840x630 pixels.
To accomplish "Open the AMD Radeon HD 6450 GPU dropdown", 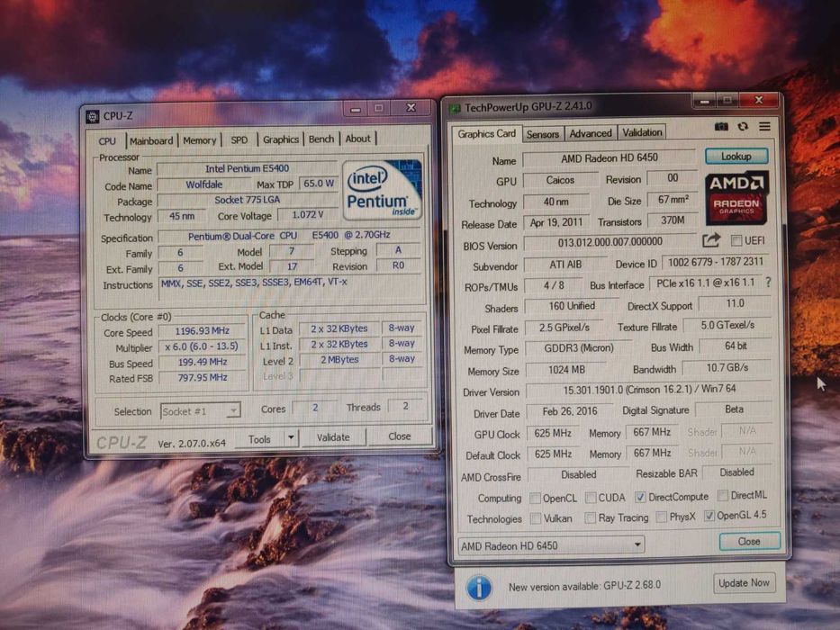I will 551,545.
